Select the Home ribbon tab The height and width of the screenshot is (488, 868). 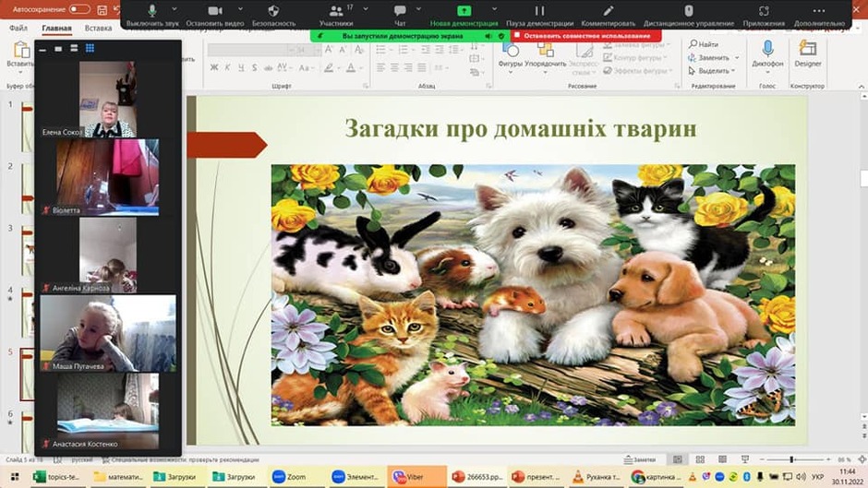56,28
